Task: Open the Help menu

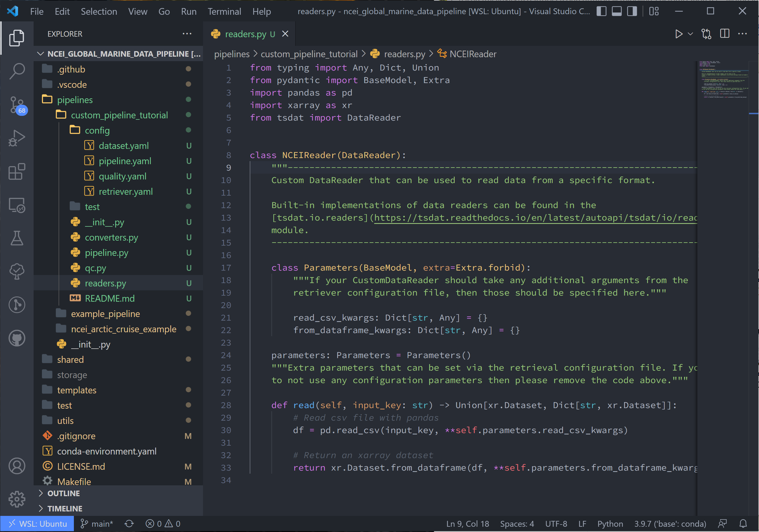Action: point(262,12)
